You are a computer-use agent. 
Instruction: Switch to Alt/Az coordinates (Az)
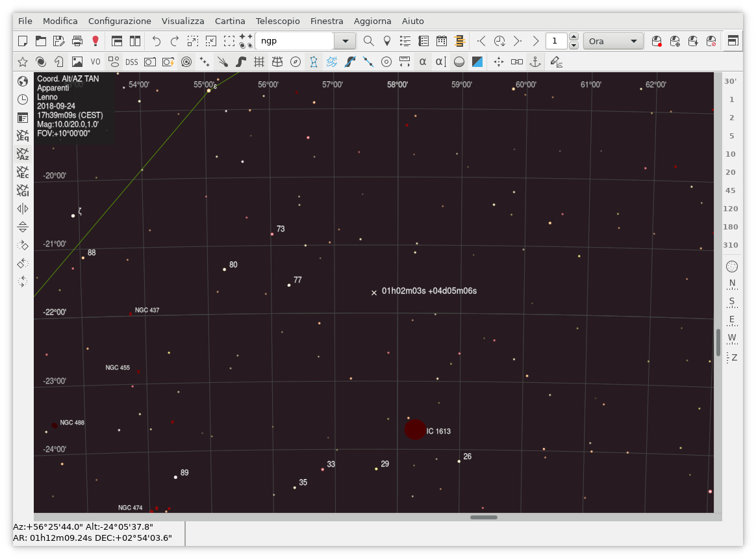[x=23, y=154]
